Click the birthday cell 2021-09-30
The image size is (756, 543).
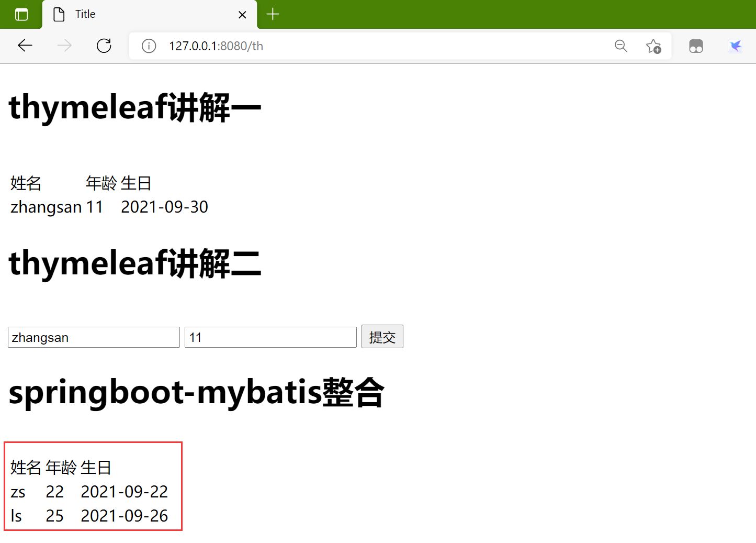click(165, 207)
